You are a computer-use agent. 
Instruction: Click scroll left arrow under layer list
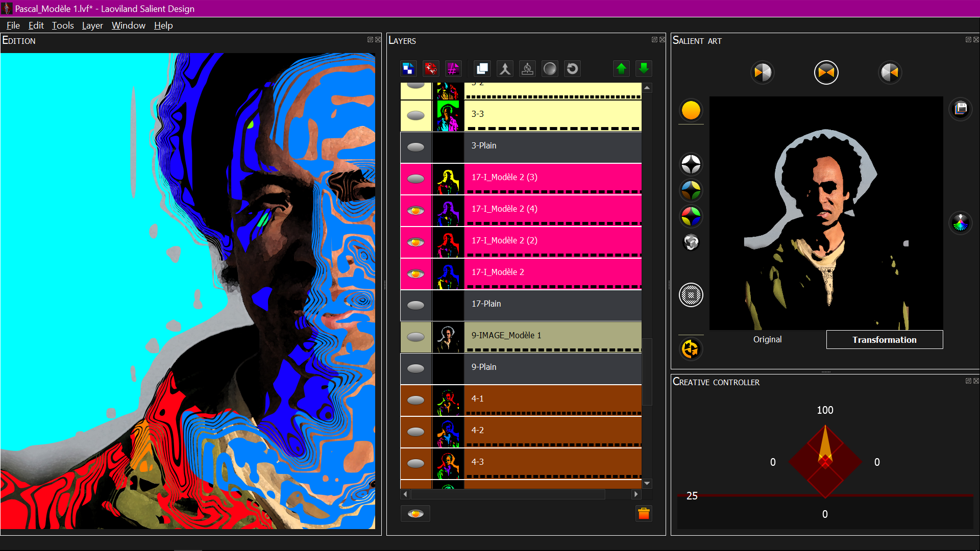click(x=406, y=494)
